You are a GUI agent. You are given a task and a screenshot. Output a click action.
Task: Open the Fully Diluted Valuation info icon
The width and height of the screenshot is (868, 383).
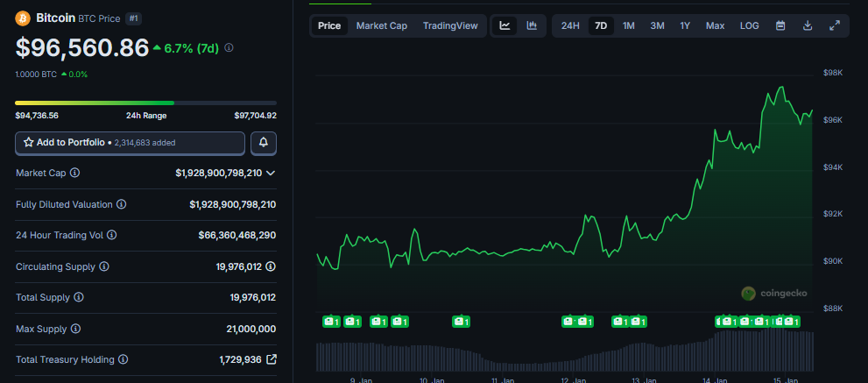121,204
